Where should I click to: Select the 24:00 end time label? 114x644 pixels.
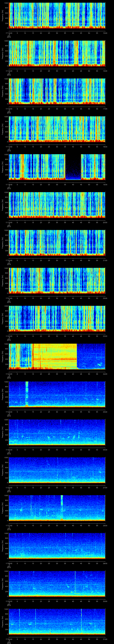pos(105,374)
